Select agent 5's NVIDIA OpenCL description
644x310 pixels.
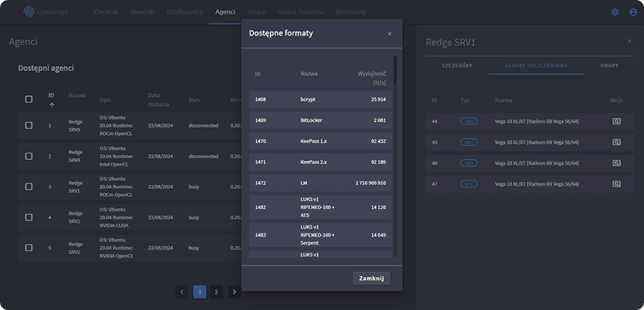tap(116, 248)
